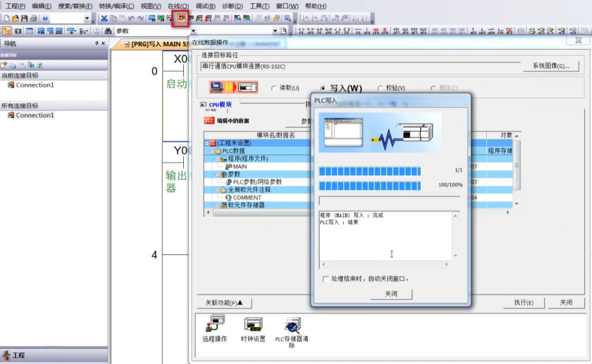592x364 pixels.
Task: Delete vertical line with cF10 icon
Action: pyautogui.click(x=384, y=31)
